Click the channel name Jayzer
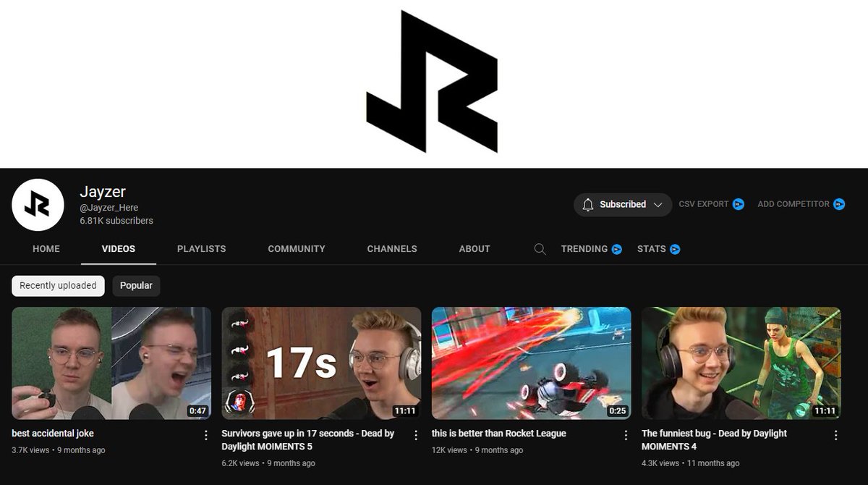Image resolution: width=868 pixels, height=485 pixels. [103, 192]
